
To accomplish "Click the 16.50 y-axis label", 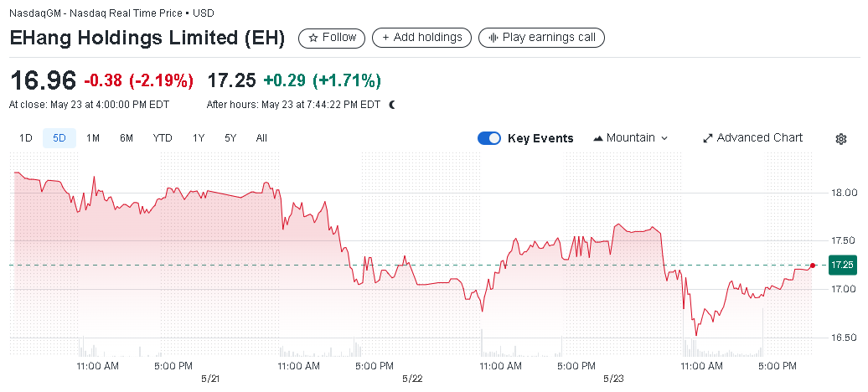I will [x=845, y=338].
